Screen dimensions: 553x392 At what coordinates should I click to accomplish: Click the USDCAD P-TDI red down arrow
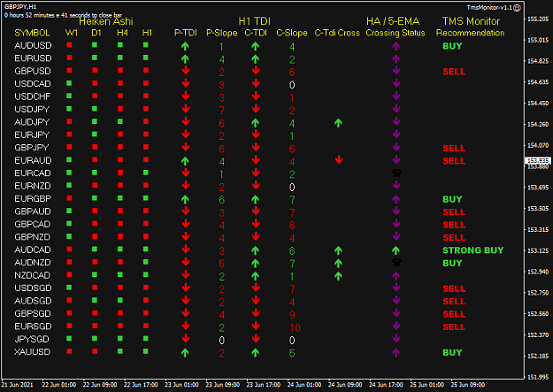tap(186, 83)
